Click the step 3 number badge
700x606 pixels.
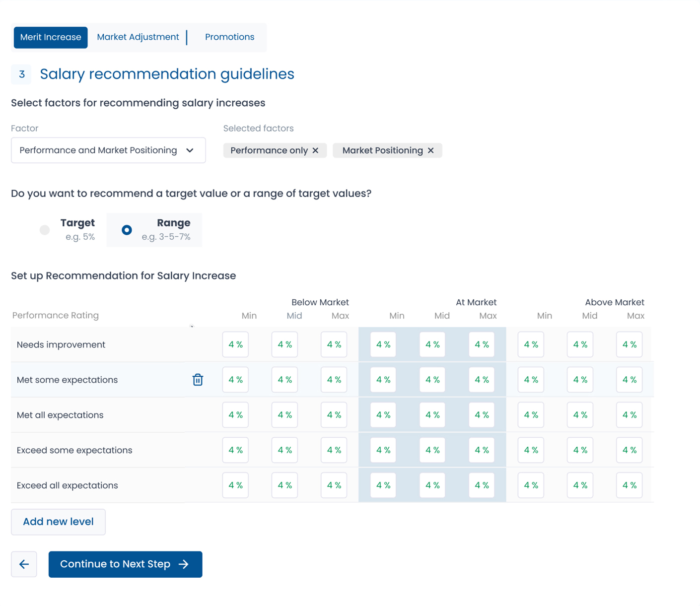pyautogui.click(x=21, y=74)
